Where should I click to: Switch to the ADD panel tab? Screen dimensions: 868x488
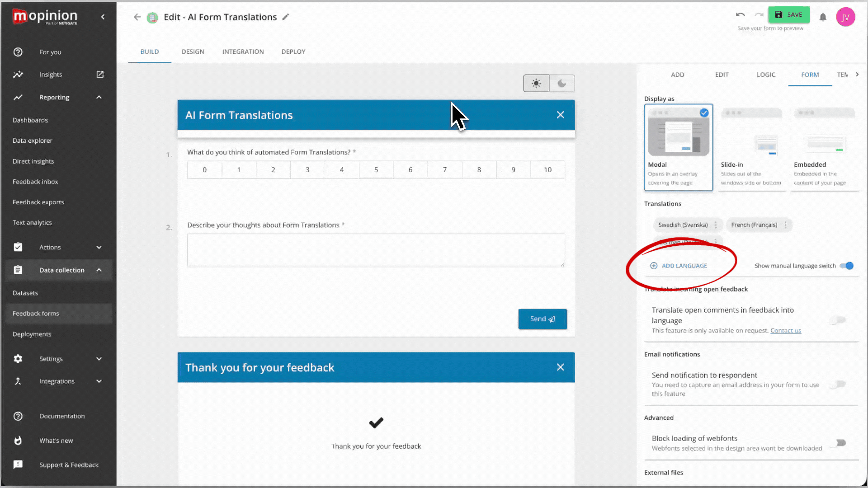tap(678, 75)
